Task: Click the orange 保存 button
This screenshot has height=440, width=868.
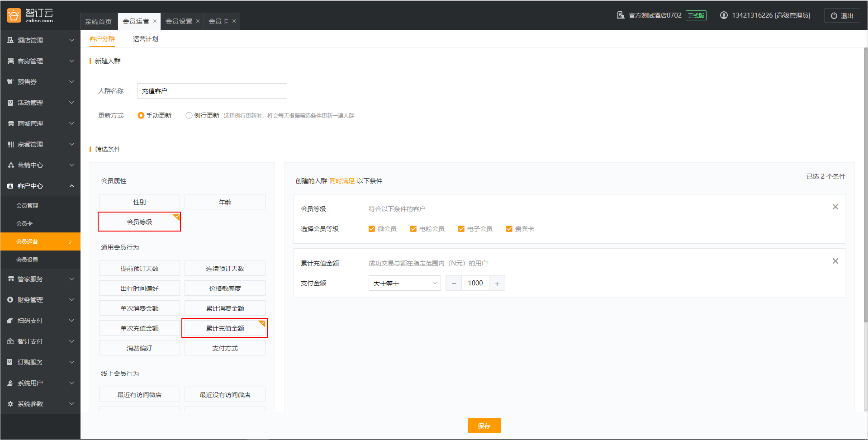Action: point(484,426)
